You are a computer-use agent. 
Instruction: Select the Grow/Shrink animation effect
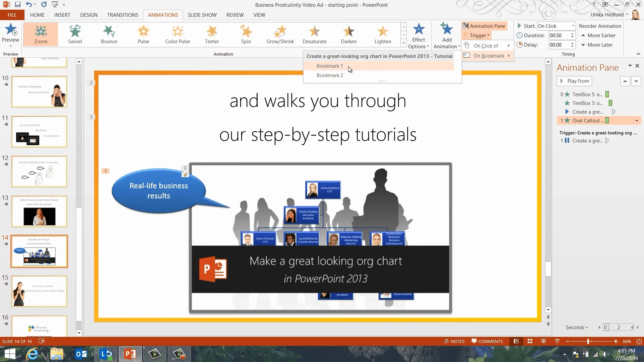click(x=280, y=34)
